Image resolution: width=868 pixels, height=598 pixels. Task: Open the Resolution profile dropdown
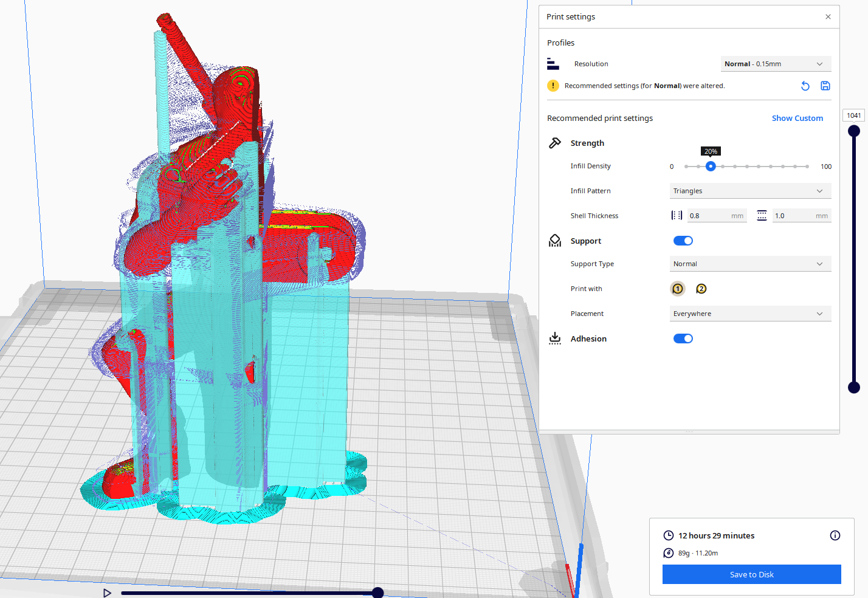776,63
